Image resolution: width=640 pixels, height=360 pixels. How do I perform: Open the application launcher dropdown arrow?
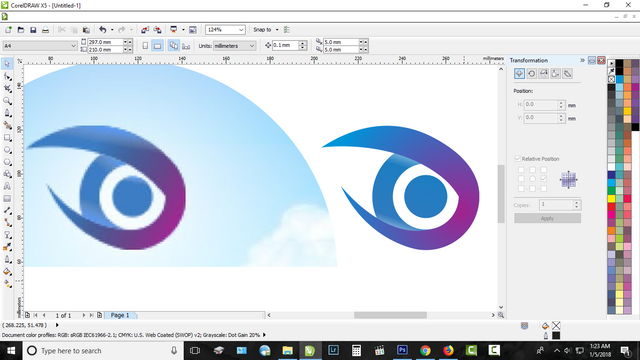(x=183, y=30)
